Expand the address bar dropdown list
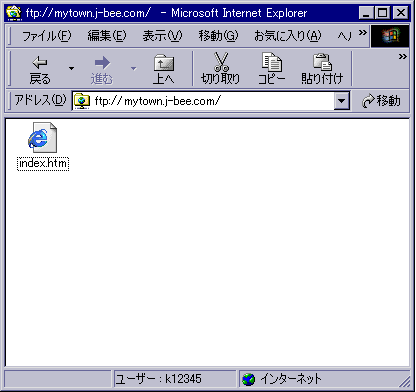The width and height of the screenshot is (416, 392). pos(342,101)
